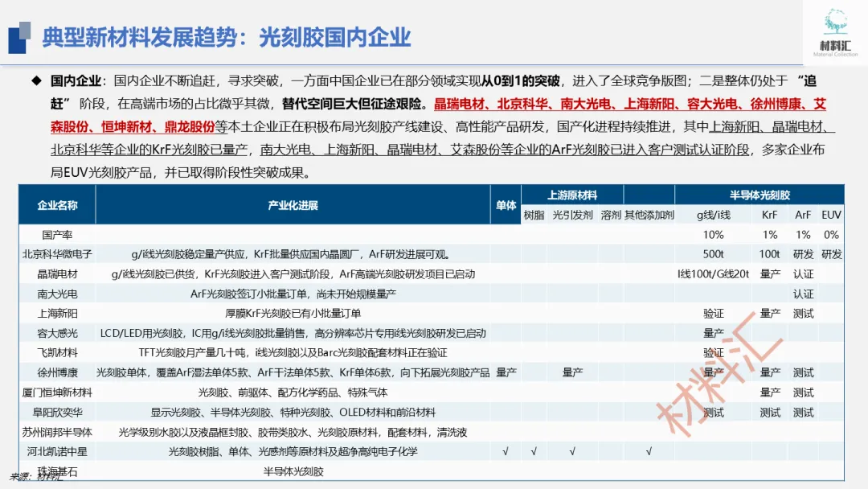Image resolution: width=868 pixels, height=489 pixels.
Task: Click the 晶瑞电材 company name in the table
Action: tap(57, 274)
